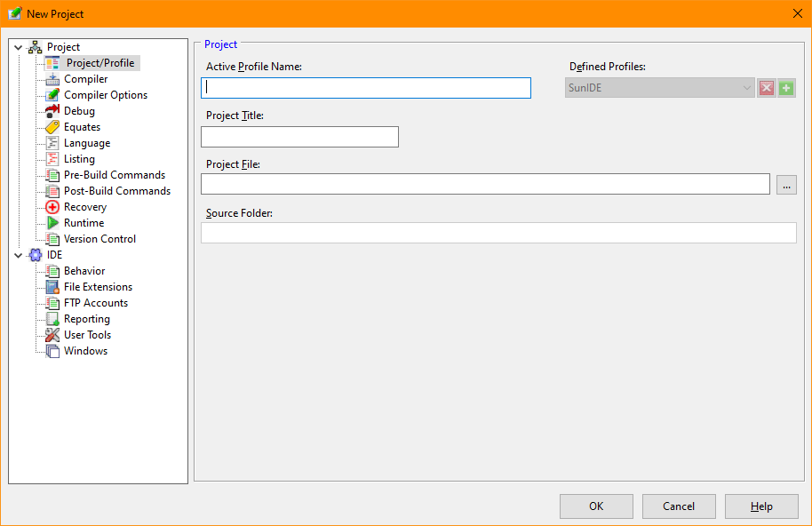Screen dimensions: 812x526
Task: Click the Equates tag icon
Action: tap(52, 127)
